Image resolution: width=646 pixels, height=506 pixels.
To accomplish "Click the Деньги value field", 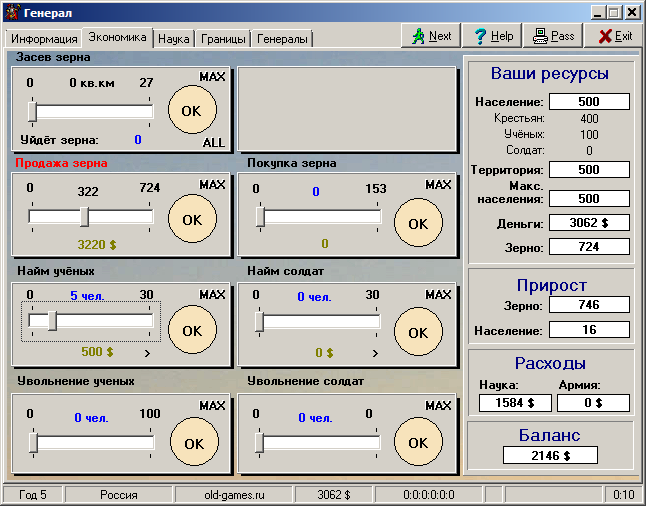I will 589,222.
